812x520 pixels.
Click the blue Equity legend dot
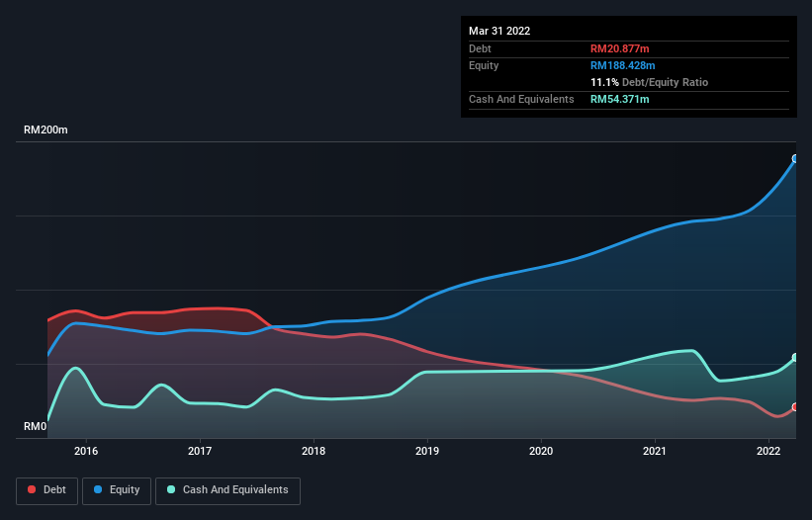click(x=98, y=489)
